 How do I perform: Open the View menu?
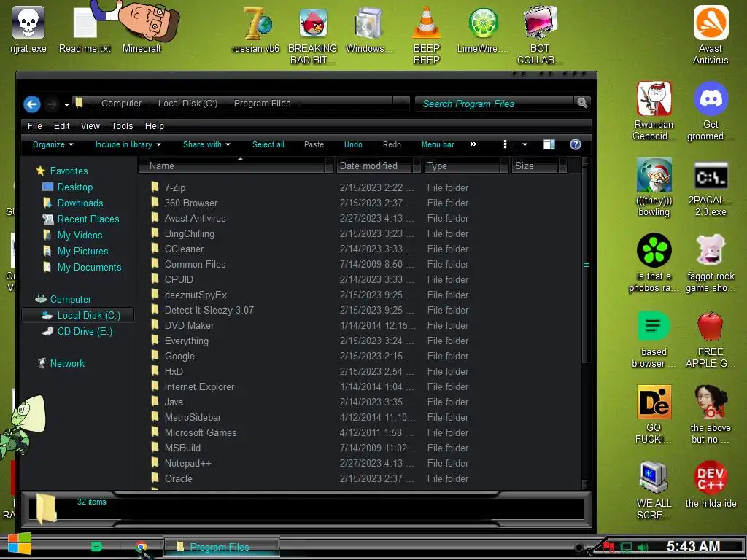pyautogui.click(x=90, y=126)
